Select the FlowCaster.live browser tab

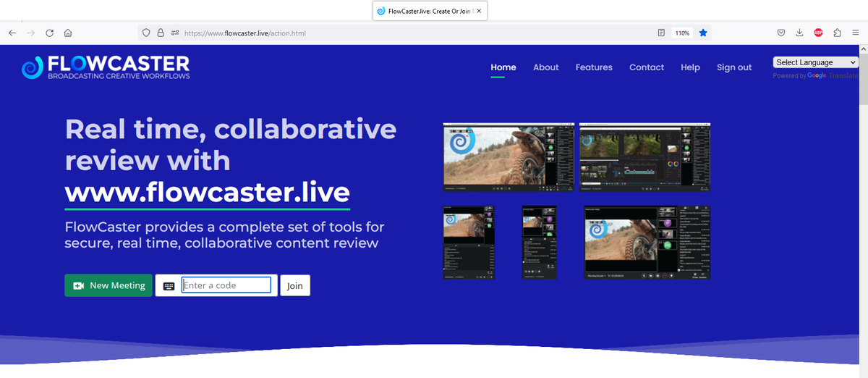click(x=429, y=12)
